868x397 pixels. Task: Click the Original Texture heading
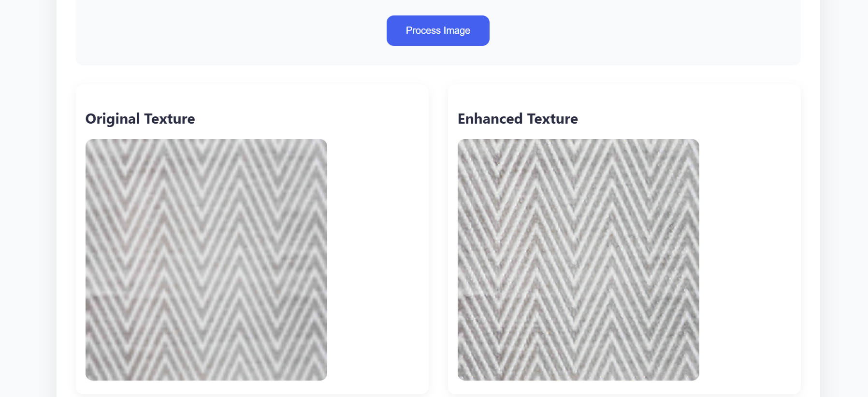[x=140, y=119]
